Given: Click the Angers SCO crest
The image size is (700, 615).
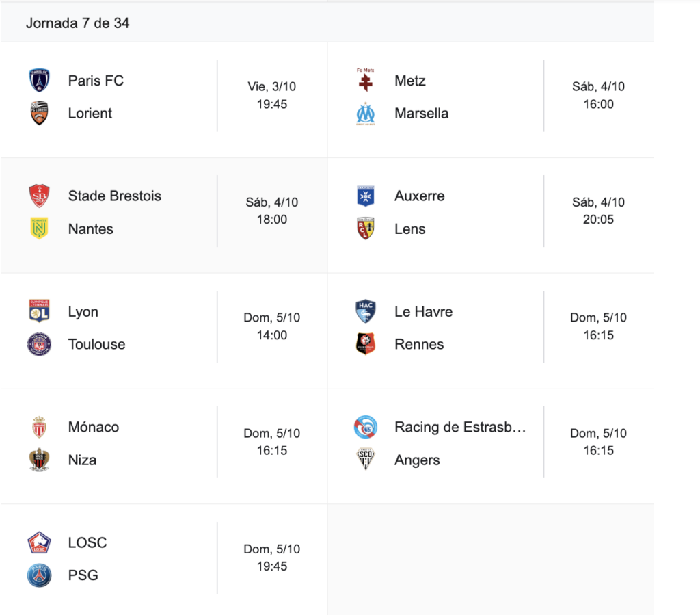Looking at the screenshot, I should [x=365, y=460].
